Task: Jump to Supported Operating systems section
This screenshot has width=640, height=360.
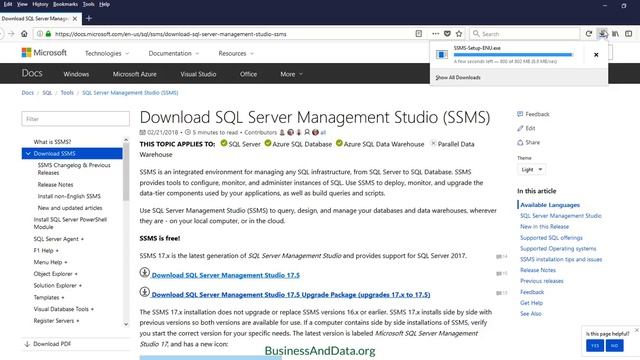Action: 558,249
